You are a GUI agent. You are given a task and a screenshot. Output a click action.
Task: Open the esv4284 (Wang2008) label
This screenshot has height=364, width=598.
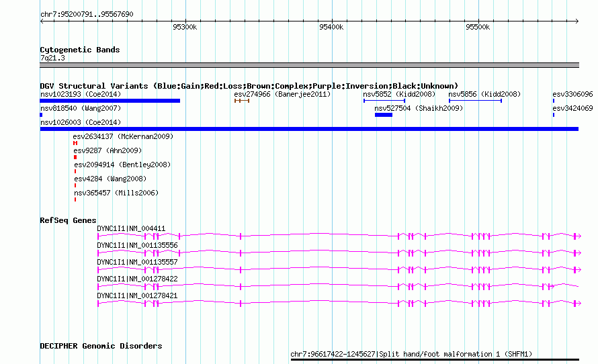110,179
